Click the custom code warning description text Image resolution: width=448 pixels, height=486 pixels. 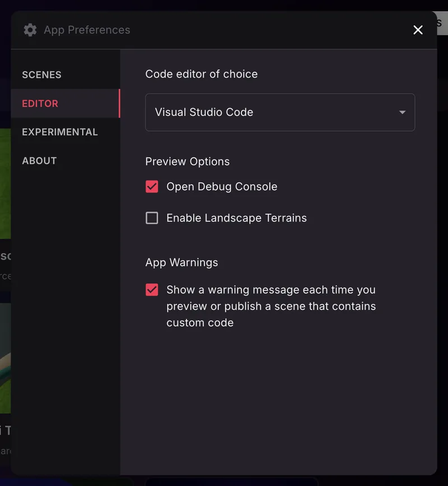[x=271, y=306]
